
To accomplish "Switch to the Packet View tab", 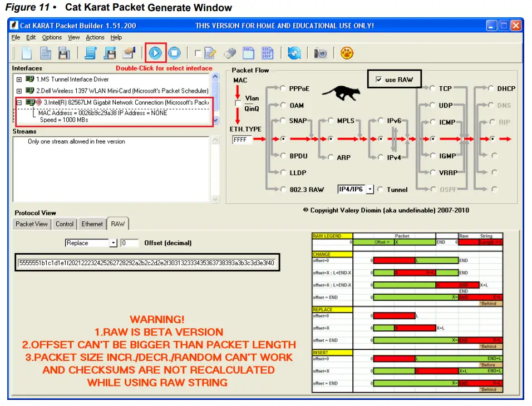I will click(31, 224).
